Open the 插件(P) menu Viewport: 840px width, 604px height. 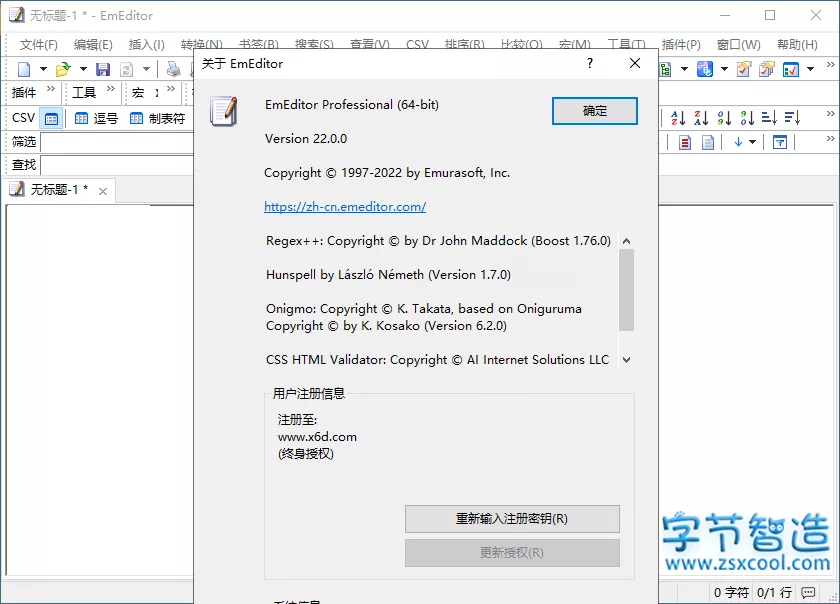coord(681,44)
